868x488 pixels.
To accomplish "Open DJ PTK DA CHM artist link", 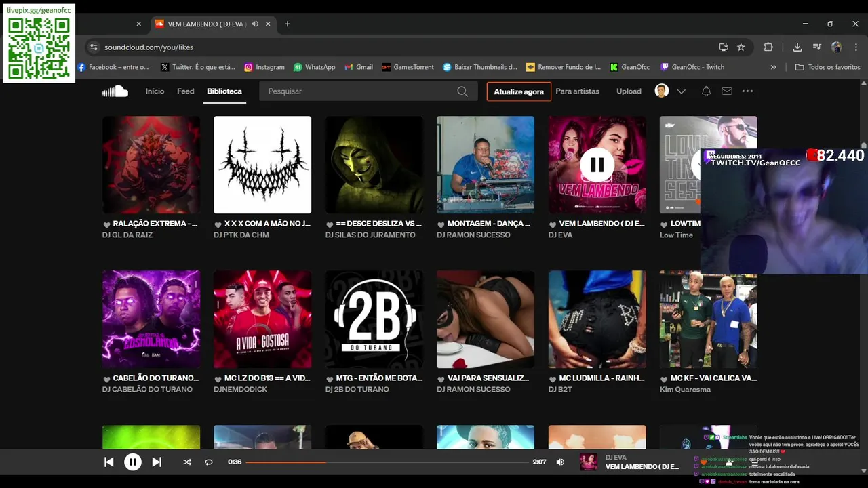I will (241, 235).
